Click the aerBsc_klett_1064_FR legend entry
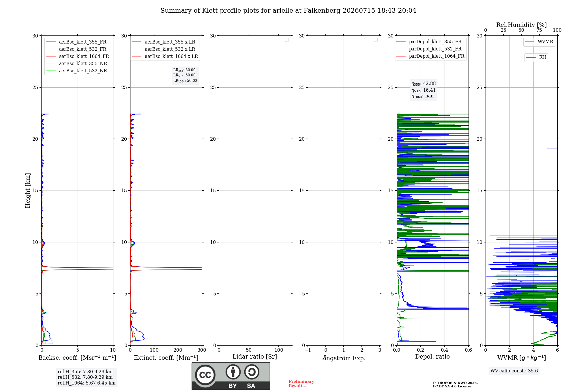Screen dimensions: 577x392 (x=78, y=56)
